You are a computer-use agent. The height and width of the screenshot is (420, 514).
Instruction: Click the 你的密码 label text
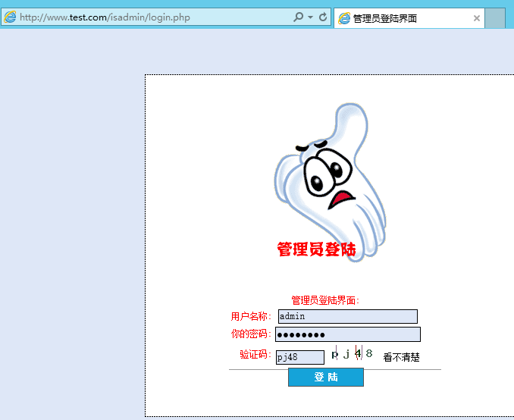(x=250, y=334)
